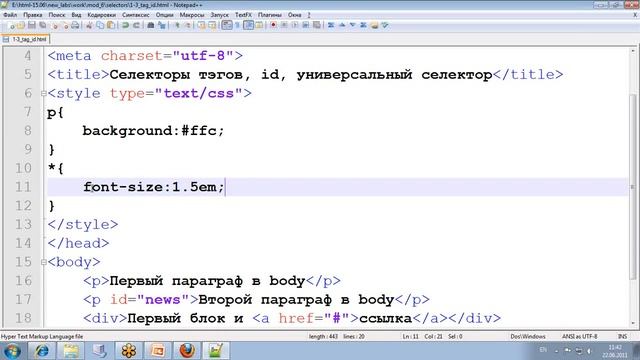Image resolution: width=640 pixels, height=360 pixels.
Task: Collapse the body block fold on line 15
Action: (43, 262)
